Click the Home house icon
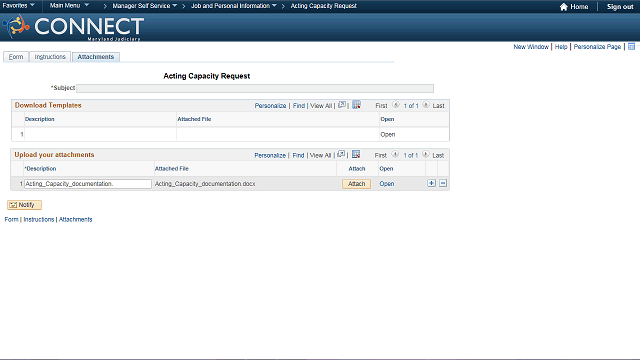 click(x=564, y=7)
